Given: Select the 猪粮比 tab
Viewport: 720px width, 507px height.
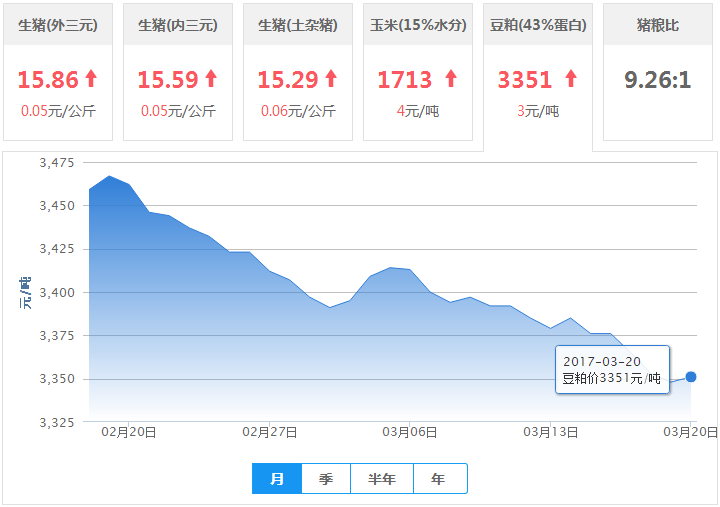Looking at the screenshot, I should pos(658,72).
